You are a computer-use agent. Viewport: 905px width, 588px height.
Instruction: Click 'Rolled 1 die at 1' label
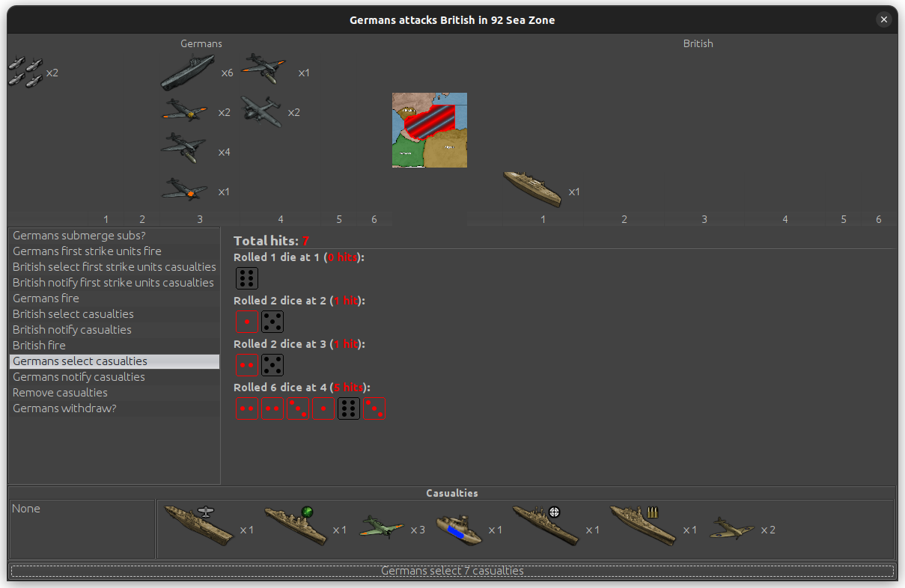(x=299, y=257)
